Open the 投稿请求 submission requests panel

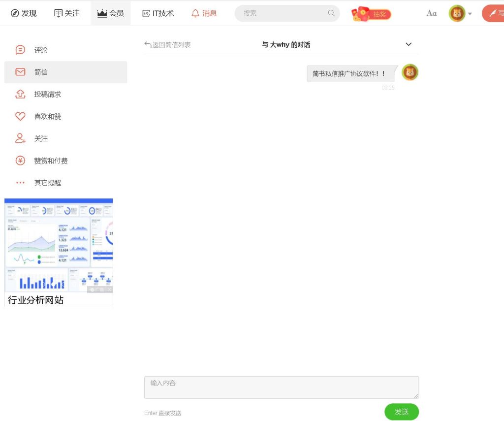(x=48, y=94)
